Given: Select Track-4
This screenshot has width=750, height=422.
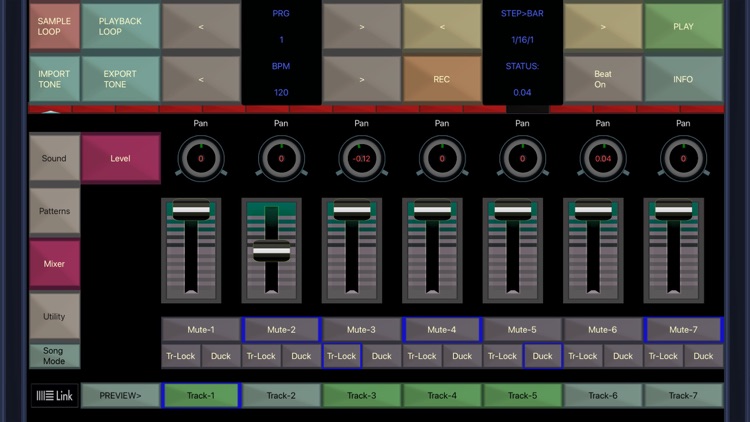Looking at the screenshot, I should pyautogui.click(x=442, y=396).
